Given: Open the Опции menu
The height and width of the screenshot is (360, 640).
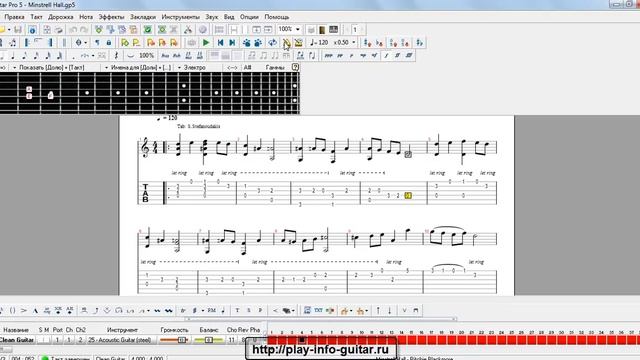Looking at the screenshot, I should click(249, 17).
